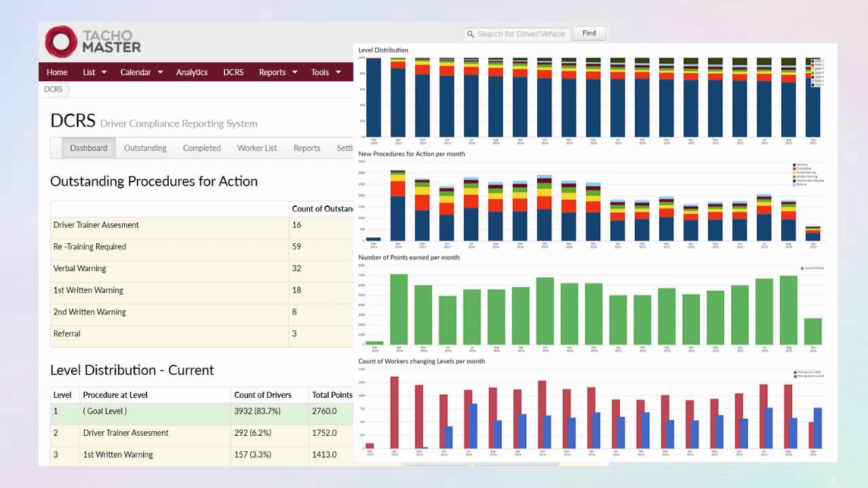
Task: Expand the Calendar menu dropdown arrow
Action: coord(160,73)
